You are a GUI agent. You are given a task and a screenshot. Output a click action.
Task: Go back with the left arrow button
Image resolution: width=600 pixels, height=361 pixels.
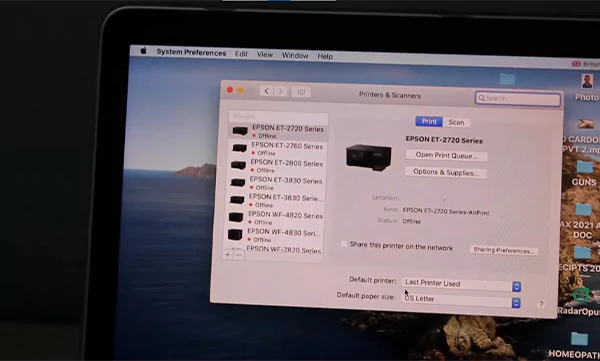click(266, 91)
